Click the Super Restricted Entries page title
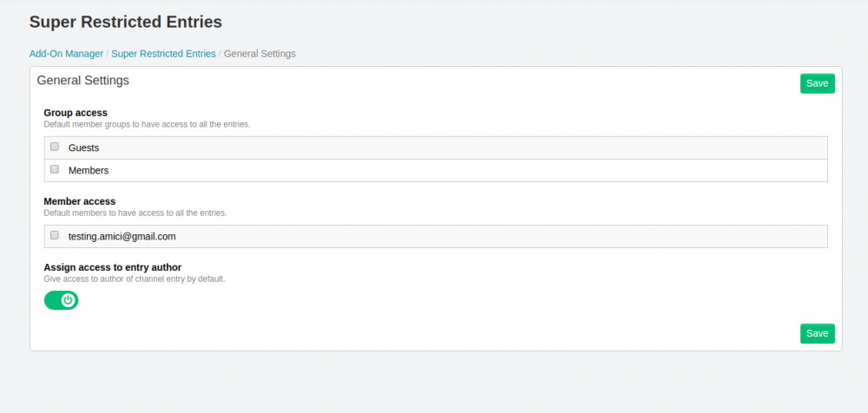868x413 pixels. pyautogui.click(x=126, y=23)
